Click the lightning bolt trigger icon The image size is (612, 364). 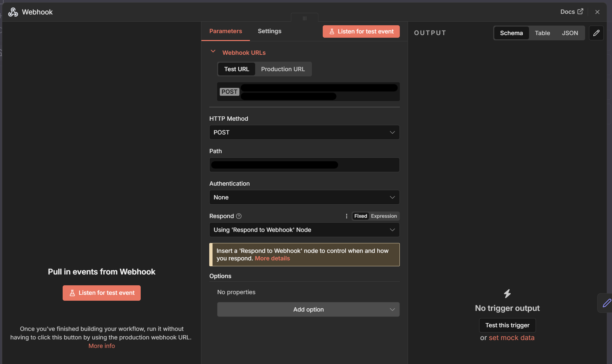coord(507,293)
